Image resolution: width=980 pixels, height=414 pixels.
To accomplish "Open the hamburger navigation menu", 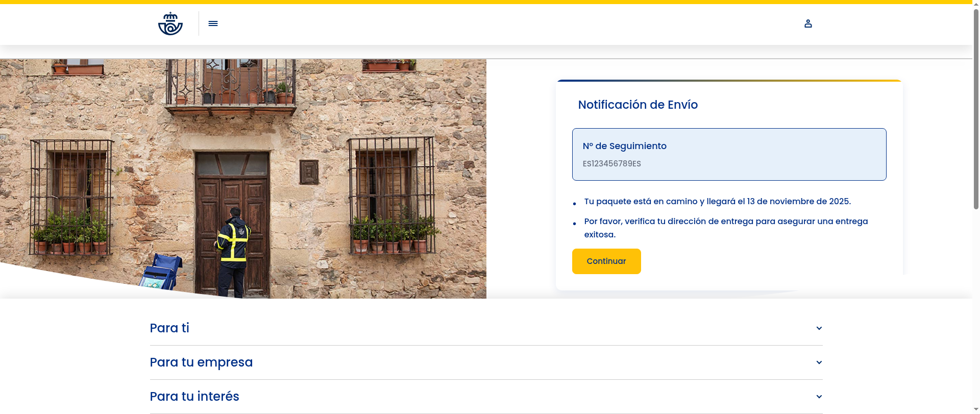I will click(213, 23).
